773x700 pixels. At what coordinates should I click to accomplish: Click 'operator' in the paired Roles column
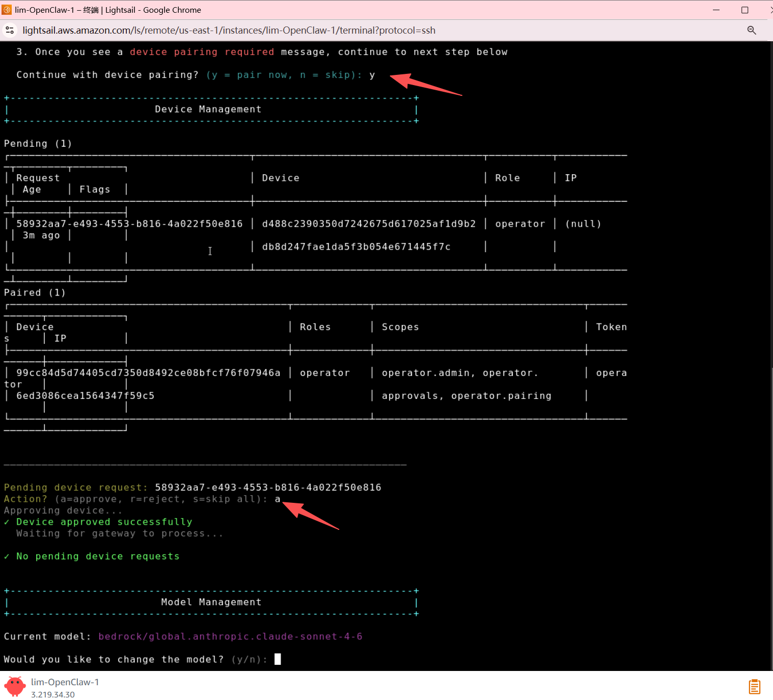tap(325, 373)
